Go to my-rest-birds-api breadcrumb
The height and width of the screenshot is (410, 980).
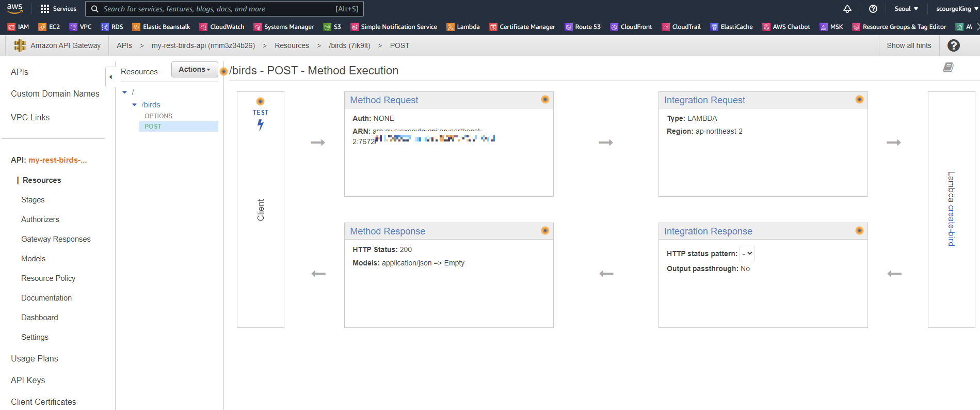pyautogui.click(x=203, y=45)
